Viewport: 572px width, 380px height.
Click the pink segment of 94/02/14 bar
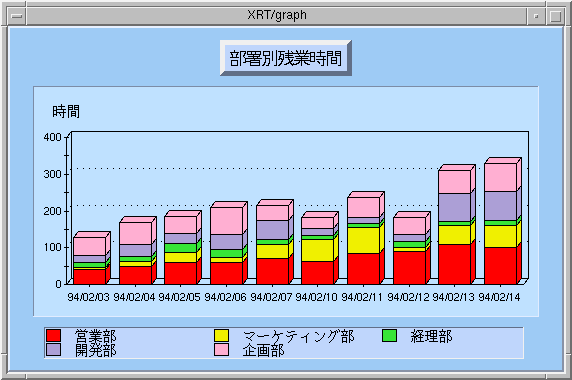point(500,177)
